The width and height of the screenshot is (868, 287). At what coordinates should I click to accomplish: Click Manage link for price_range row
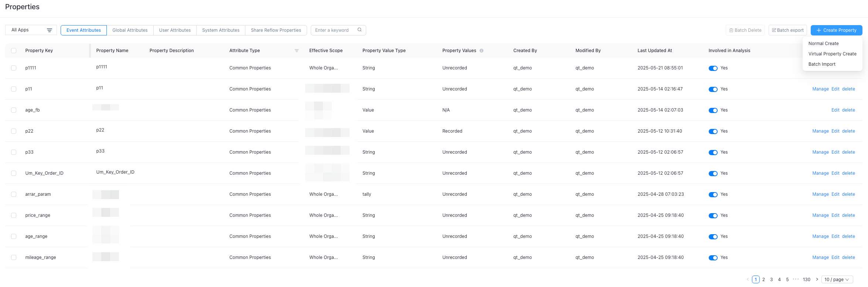[x=820, y=215]
